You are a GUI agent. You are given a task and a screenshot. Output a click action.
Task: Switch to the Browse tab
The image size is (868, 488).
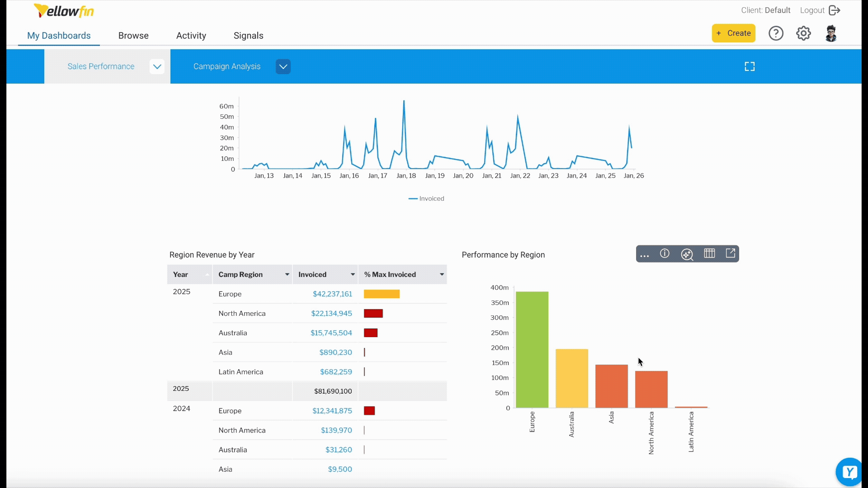pyautogui.click(x=133, y=36)
